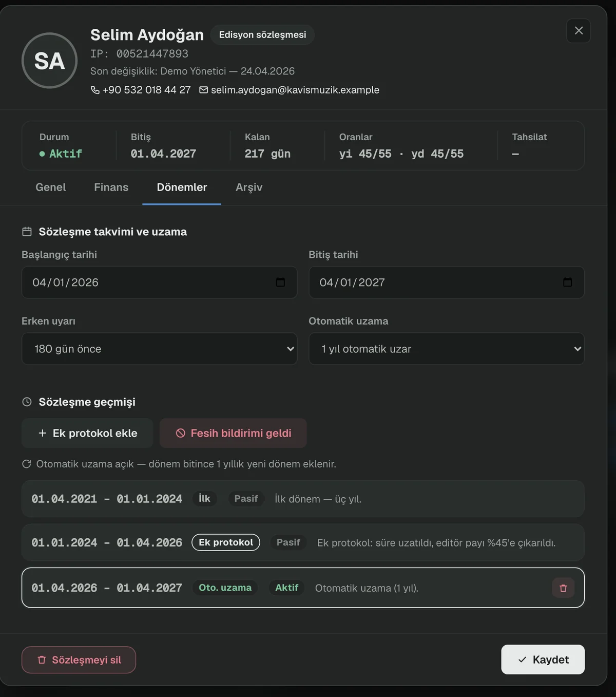Switch to the Genel tab
616x697 pixels.
tap(50, 187)
